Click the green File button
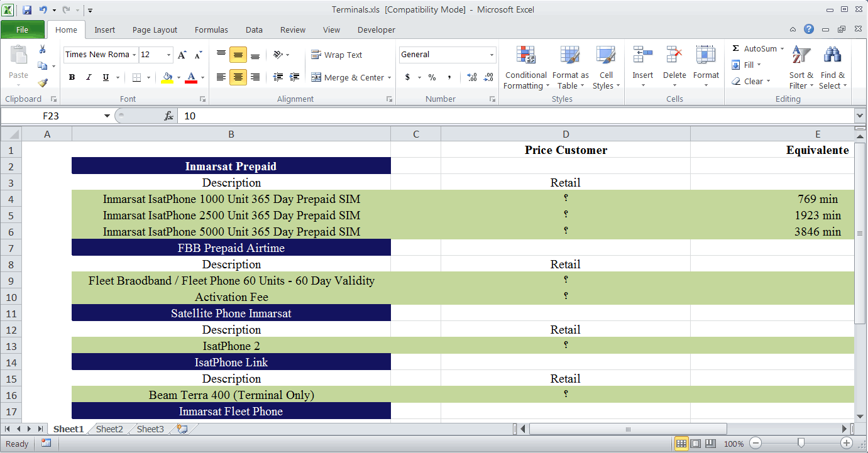This screenshot has height=453, width=868. (22, 30)
